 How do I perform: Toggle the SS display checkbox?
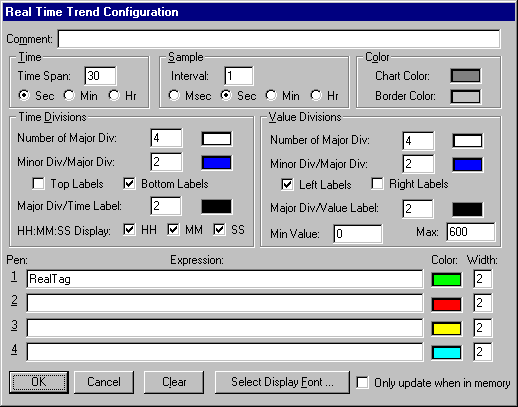click(219, 230)
